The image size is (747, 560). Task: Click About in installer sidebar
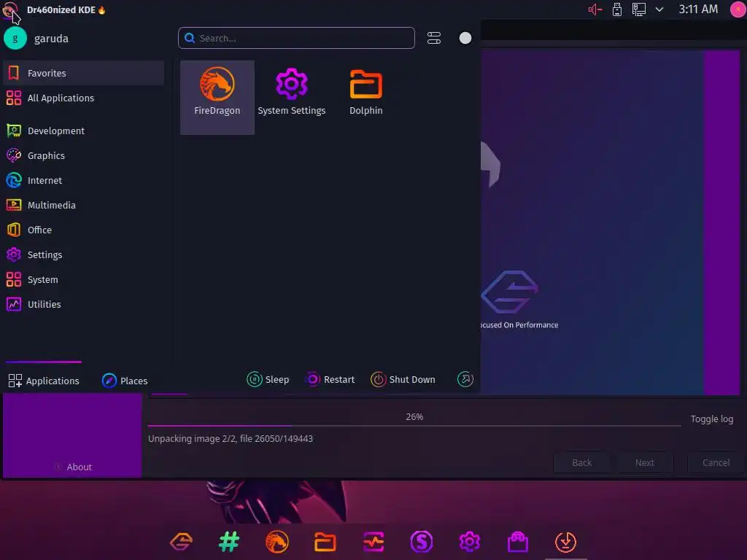73,467
